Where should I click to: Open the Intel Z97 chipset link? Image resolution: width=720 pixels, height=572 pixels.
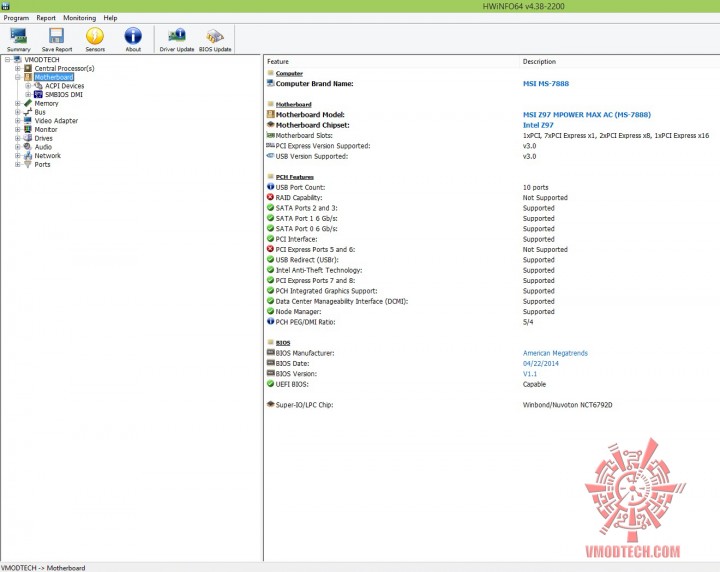coord(538,125)
